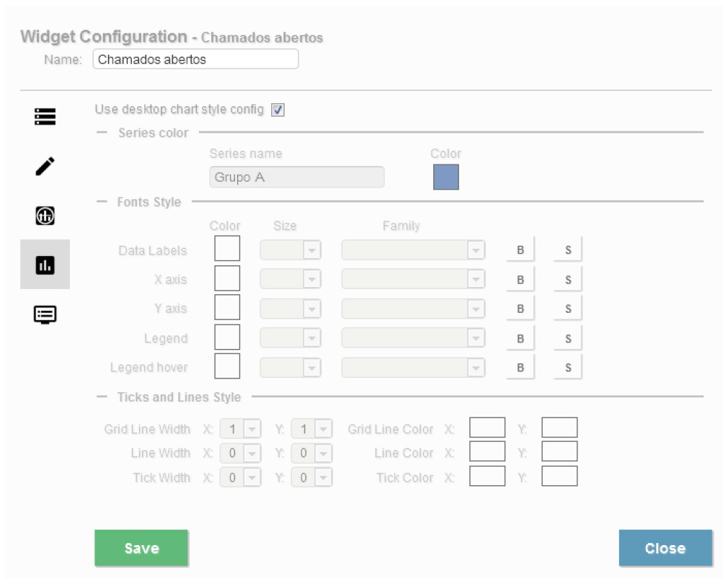Uncheck Use desktop chart style config
728x584 pixels.
(278, 110)
